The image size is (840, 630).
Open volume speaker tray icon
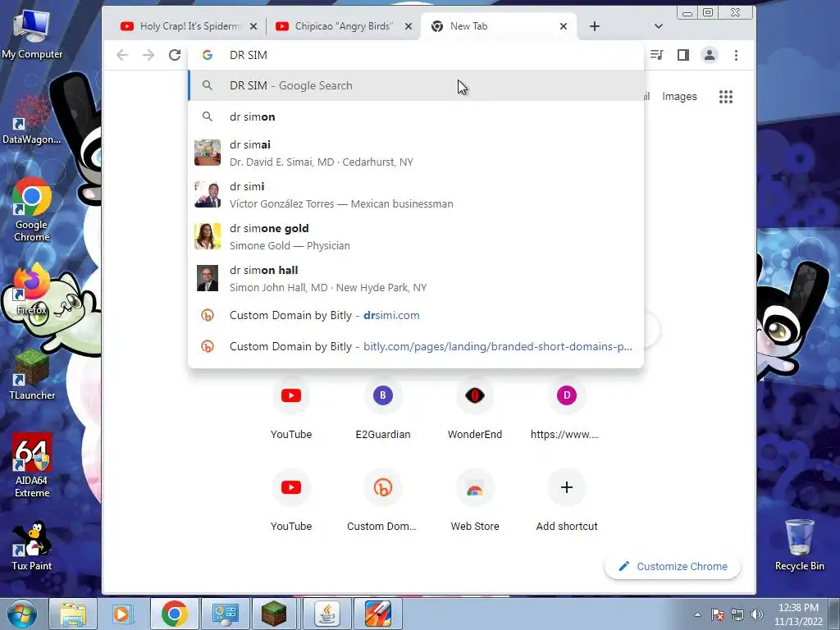tap(757, 614)
